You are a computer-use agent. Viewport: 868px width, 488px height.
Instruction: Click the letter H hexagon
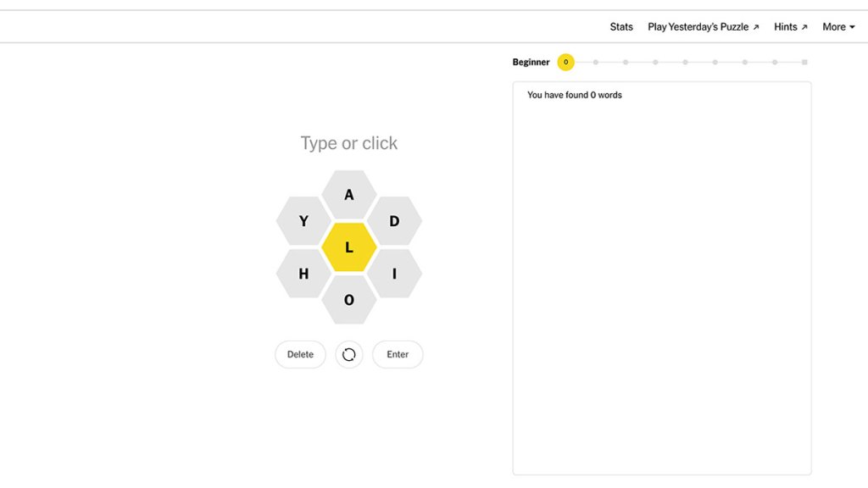point(303,274)
